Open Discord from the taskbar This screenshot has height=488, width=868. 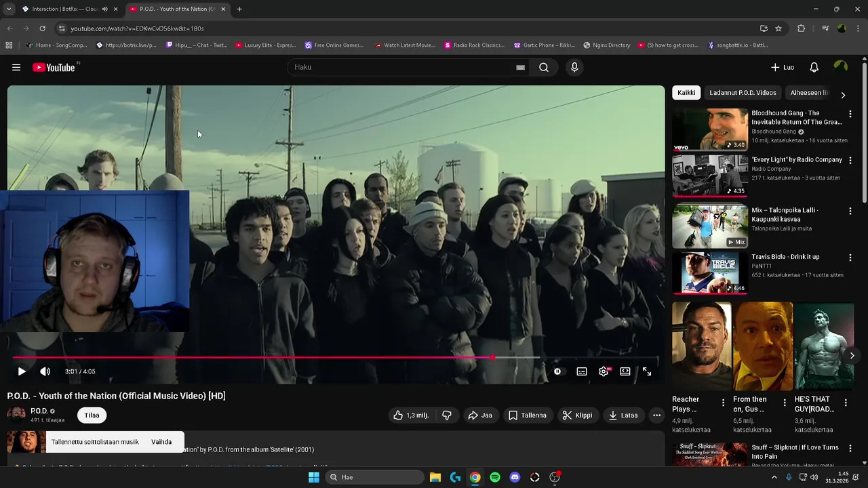click(x=515, y=477)
